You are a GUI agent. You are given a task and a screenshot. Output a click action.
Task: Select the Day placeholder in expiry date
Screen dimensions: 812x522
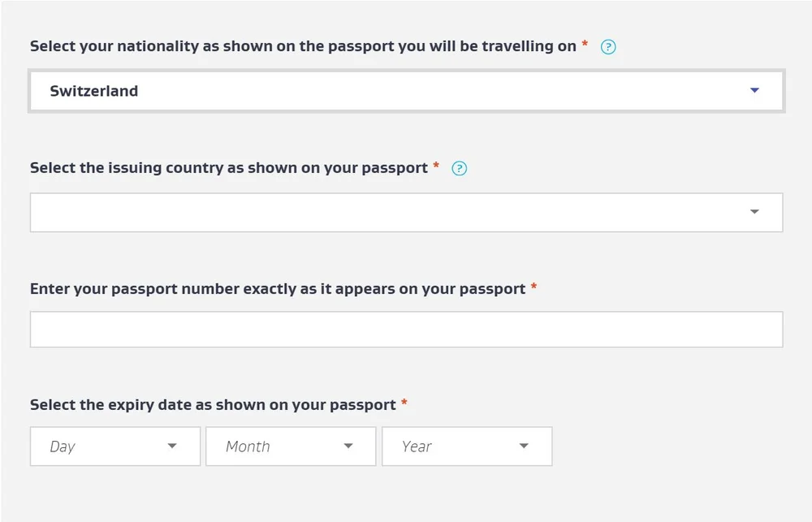(x=63, y=447)
